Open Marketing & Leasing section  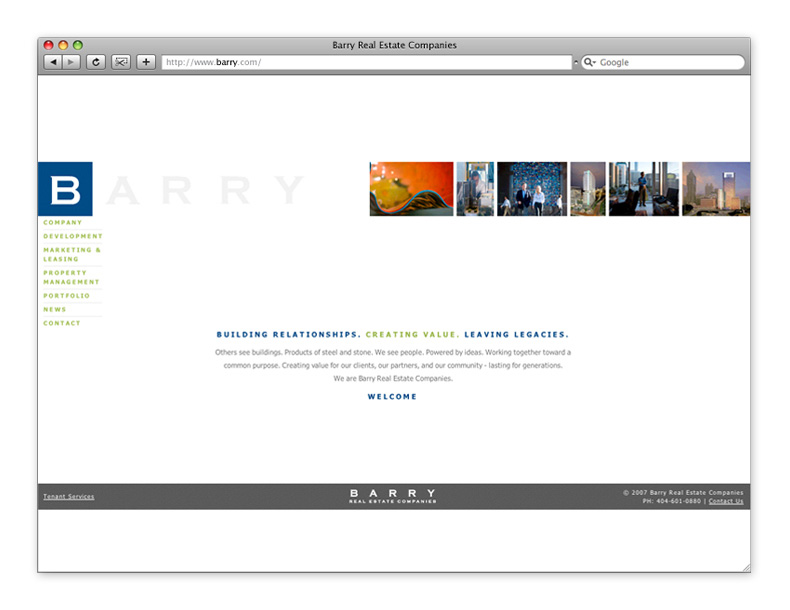pos(72,254)
